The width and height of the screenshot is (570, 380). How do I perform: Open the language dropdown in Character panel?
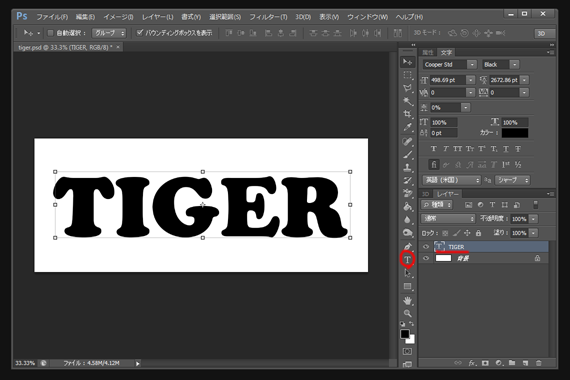452,180
